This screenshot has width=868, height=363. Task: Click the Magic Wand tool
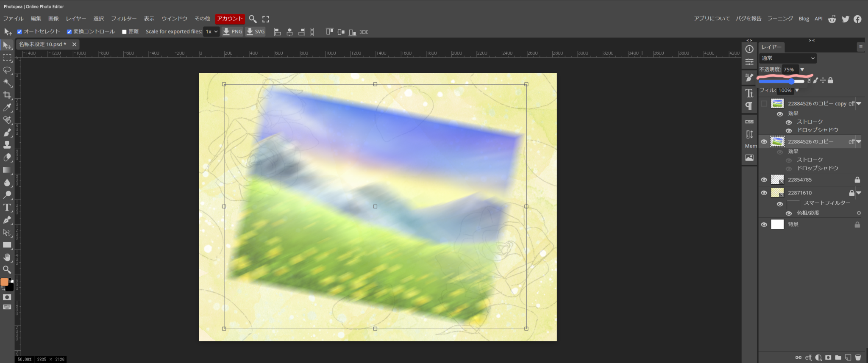coord(7,83)
